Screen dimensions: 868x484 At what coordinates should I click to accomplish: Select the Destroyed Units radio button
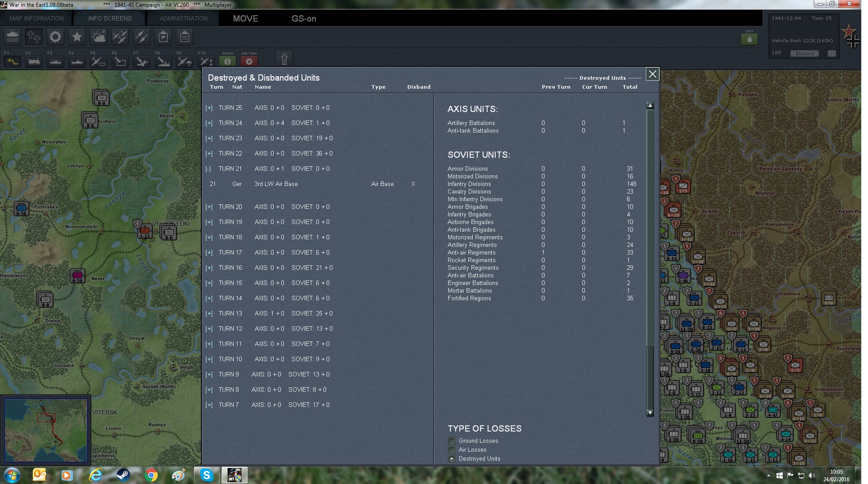click(452, 459)
